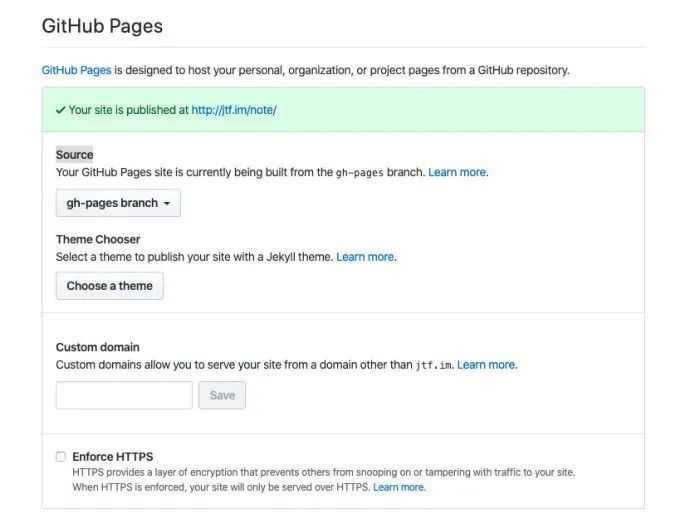
Task: Click the Enforce HTTPS label text
Action: point(113,457)
